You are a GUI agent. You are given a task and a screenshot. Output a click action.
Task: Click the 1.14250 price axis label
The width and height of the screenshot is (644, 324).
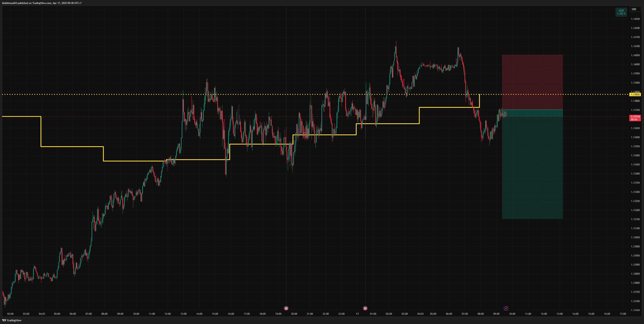pos(635,19)
